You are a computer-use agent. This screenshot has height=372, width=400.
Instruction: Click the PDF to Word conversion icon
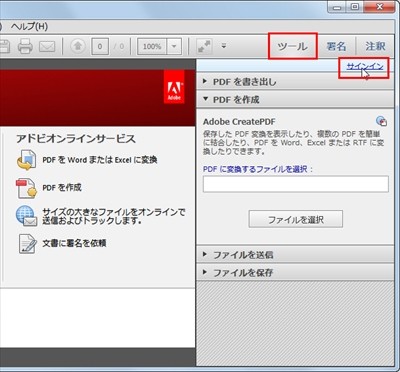click(x=26, y=160)
